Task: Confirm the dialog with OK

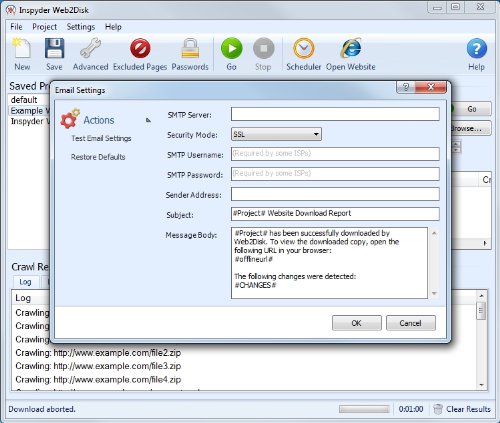Action: coord(357,323)
